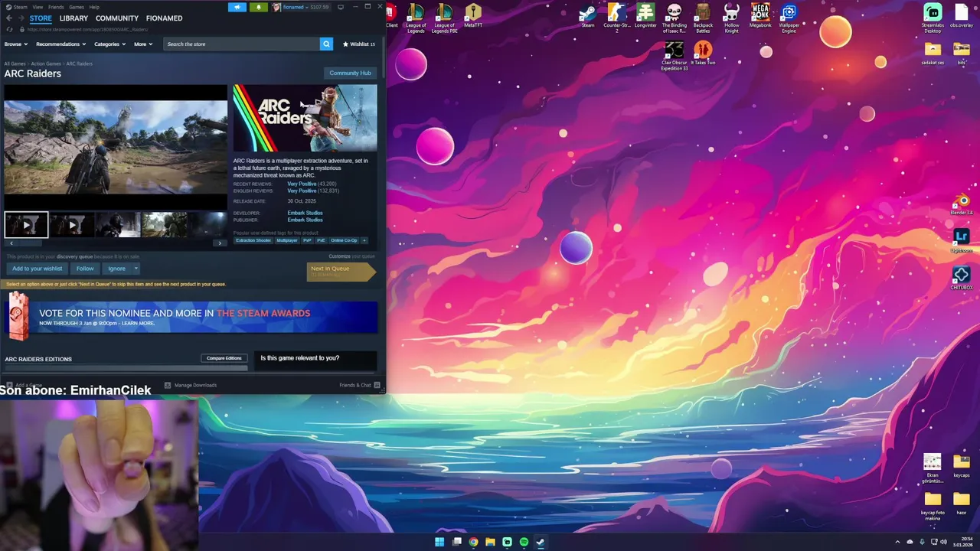Open the View menu
The image size is (980, 551).
click(x=38, y=7)
